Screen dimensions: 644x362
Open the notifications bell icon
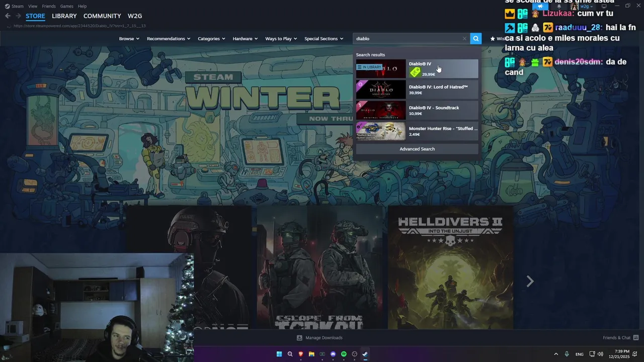click(558, 6)
